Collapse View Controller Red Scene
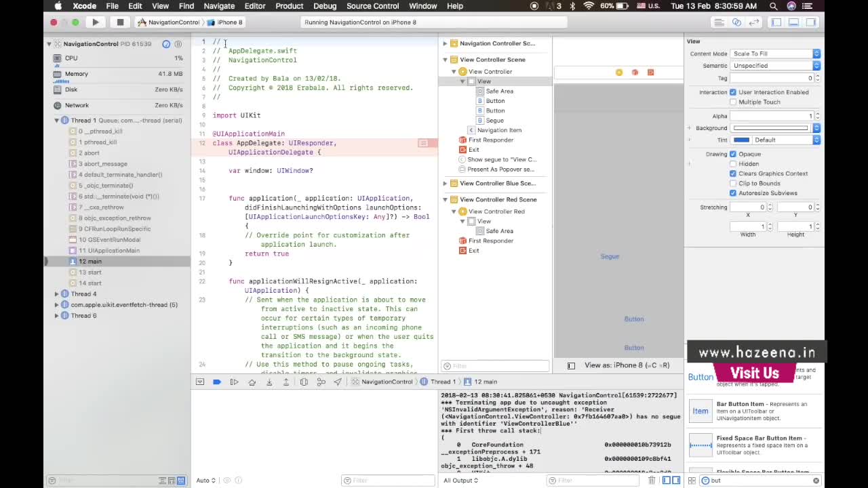The height and width of the screenshot is (488, 868). (x=446, y=199)
